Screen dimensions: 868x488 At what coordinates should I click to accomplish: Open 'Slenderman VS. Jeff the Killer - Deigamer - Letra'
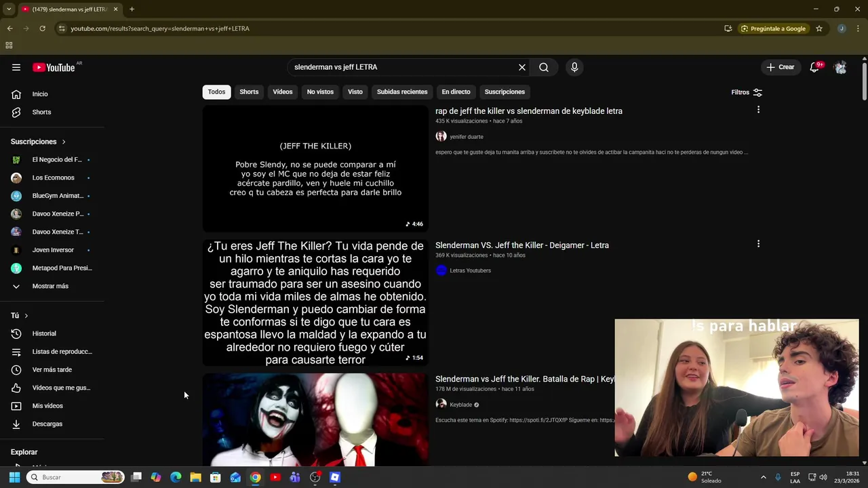coord(522,245)
